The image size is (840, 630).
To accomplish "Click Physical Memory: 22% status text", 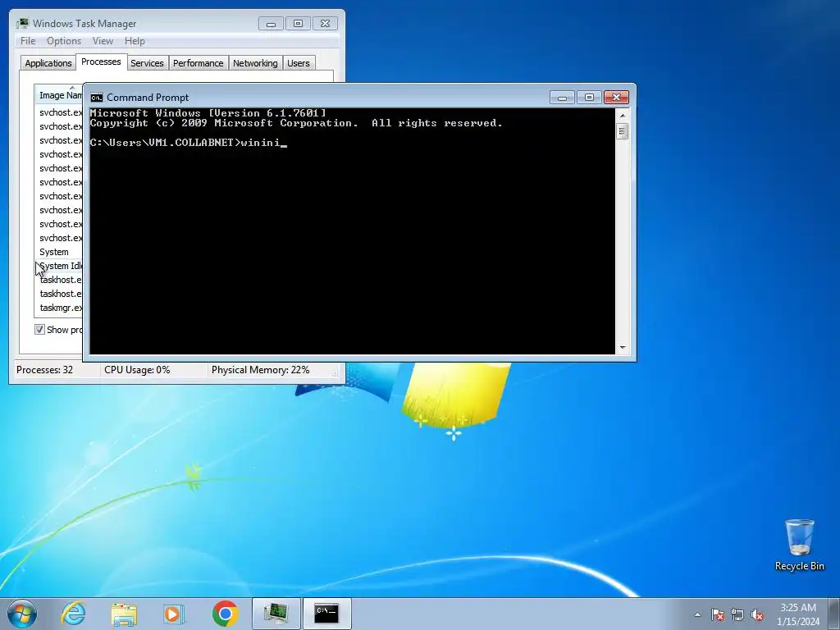I will (x=260, y=370).
